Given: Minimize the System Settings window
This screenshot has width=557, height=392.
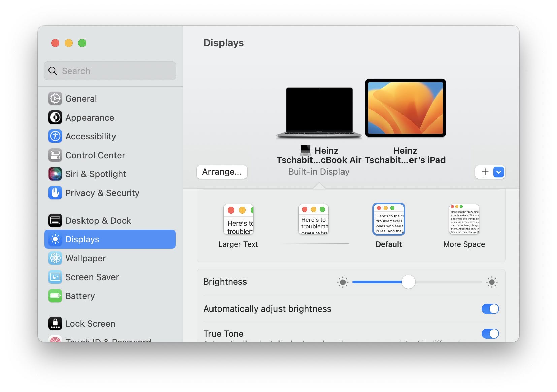Looking at the screenshot, I should (69, 43).
